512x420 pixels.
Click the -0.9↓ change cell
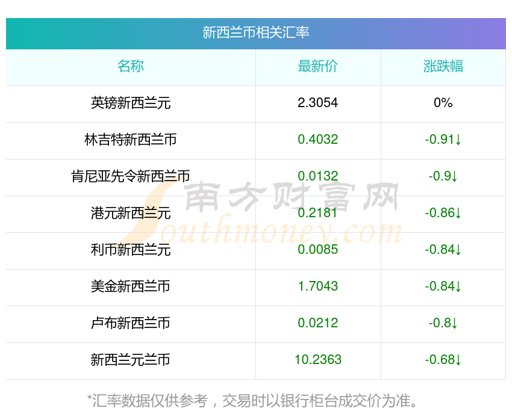(443, 176)
